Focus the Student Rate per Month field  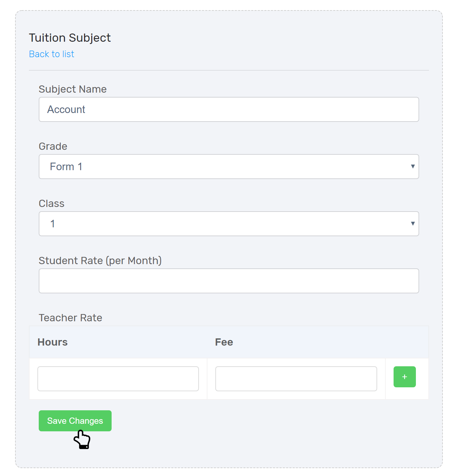[229, 281]
